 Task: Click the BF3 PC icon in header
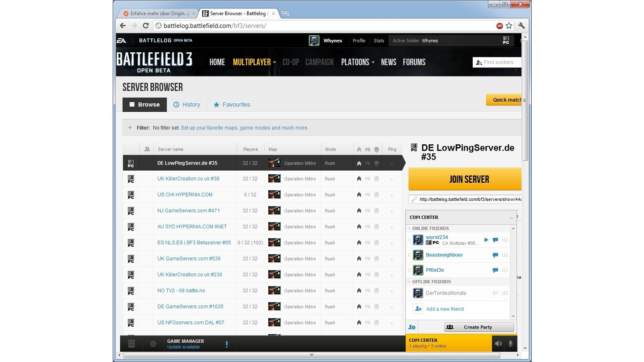click(506, 41)
